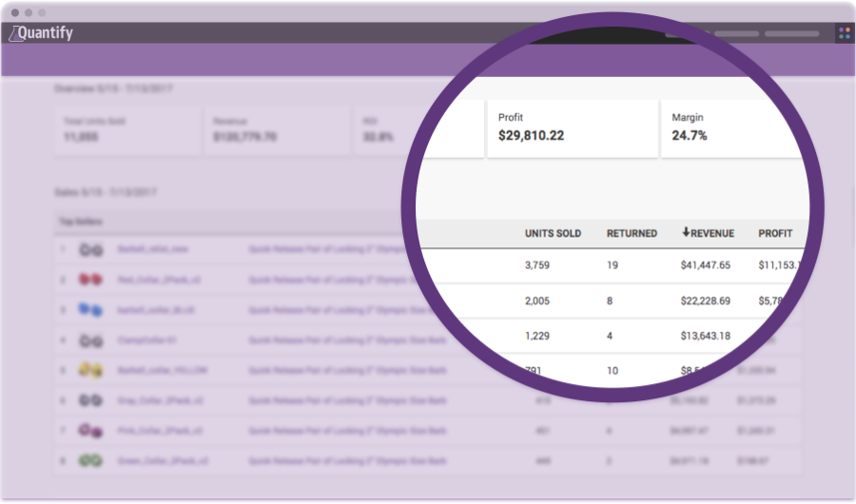Image resolution: width=856 pixels, height=504 pixels.
Task: Click the units sold value 1,229
Action: click(x=537, y=336)
